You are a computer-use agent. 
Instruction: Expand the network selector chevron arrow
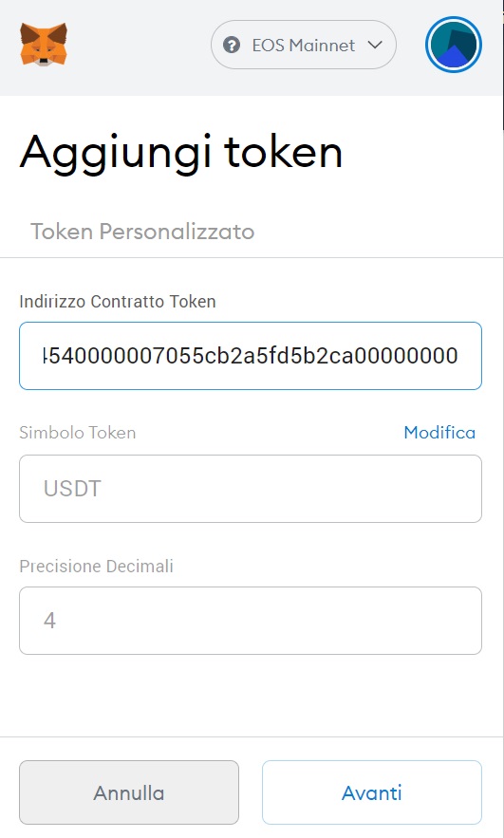pos(375,45)
